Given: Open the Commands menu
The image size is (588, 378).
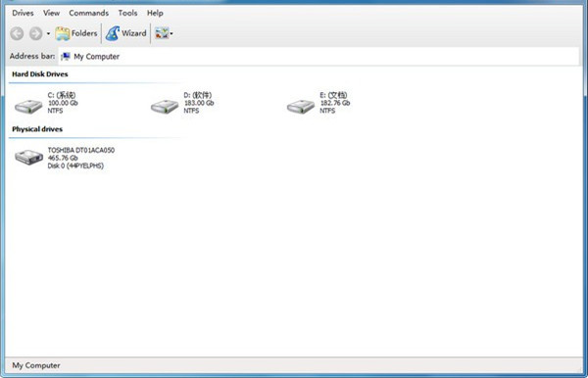Looking at the screenshot, I should click(89, 13).
